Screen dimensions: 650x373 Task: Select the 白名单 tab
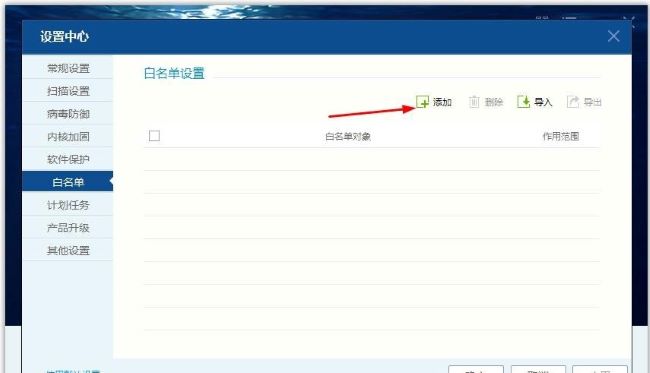(x=68, y=182)
